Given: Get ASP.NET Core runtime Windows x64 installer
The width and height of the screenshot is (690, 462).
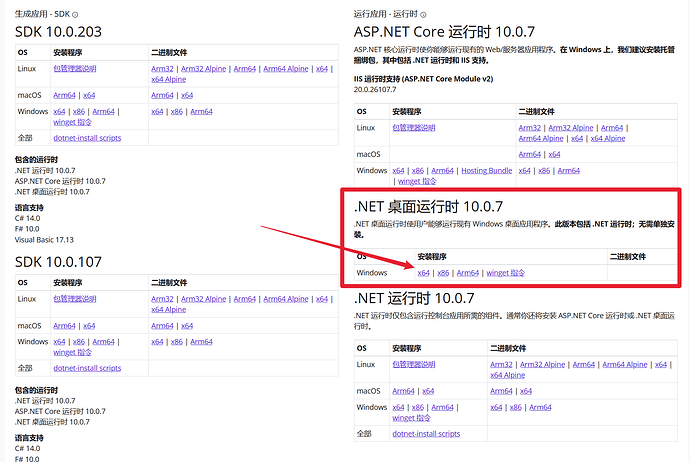Looking at the screenshot, I should click(398, 170).
